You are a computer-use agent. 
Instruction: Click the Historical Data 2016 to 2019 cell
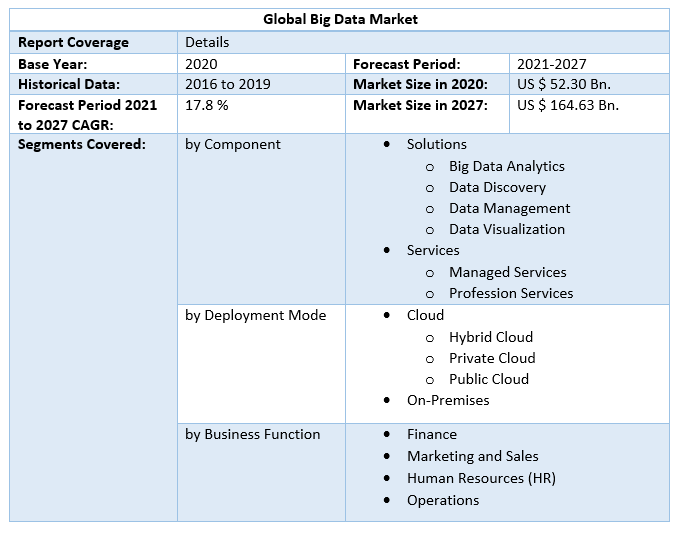(228, 84)
